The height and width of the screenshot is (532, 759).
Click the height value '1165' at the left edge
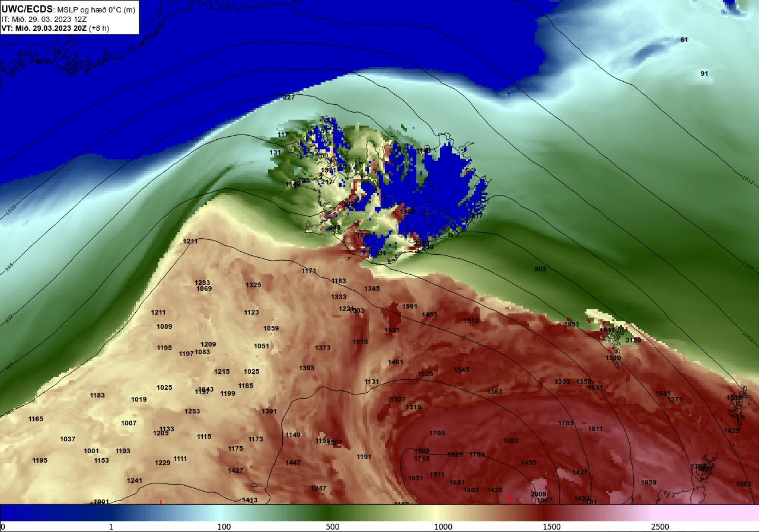[x=36, y=419]
